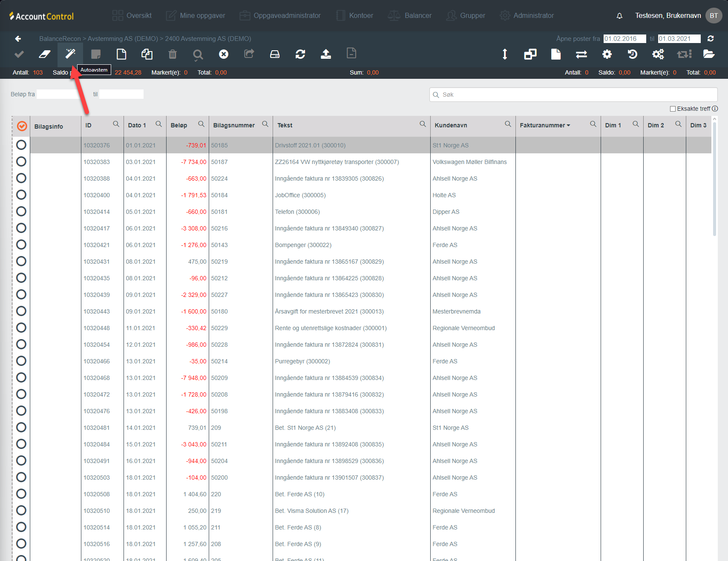Select the eraser tool in toolbar
The image size is (728, 561).
(x=45, y=54)
